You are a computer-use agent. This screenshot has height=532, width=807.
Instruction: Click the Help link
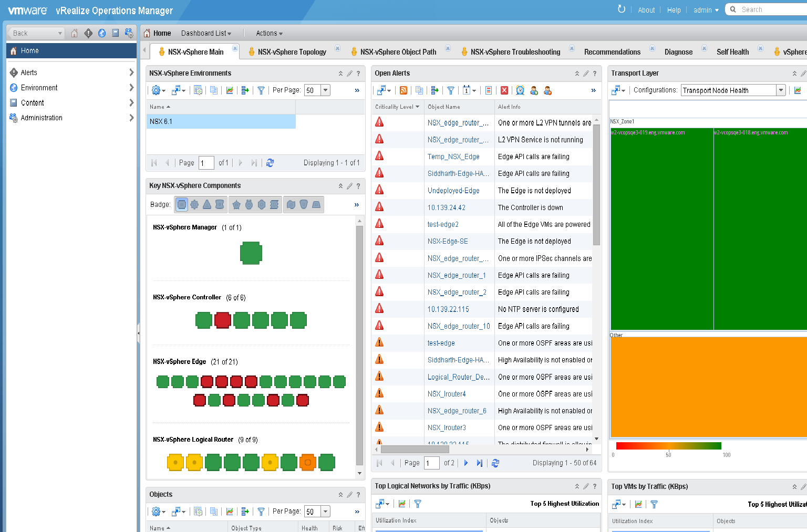tap(674, 10)
